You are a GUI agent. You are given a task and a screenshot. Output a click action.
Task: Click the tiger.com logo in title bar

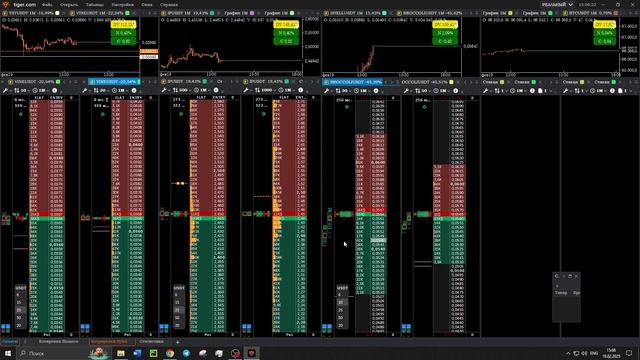pyautogui.click(x=5, y=4)
